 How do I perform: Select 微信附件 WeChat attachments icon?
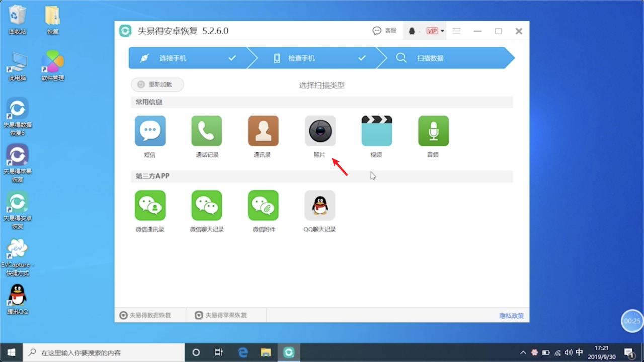263,205
